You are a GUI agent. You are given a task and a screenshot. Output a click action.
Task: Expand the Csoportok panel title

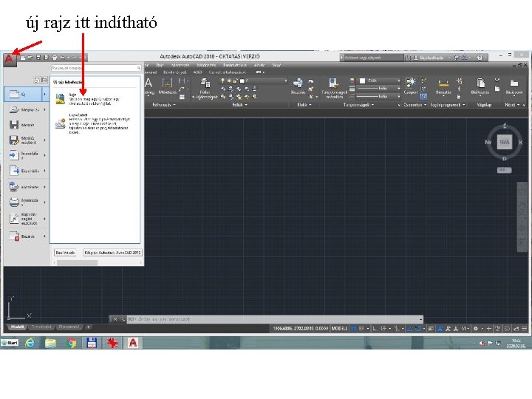[x=415, y=105]
